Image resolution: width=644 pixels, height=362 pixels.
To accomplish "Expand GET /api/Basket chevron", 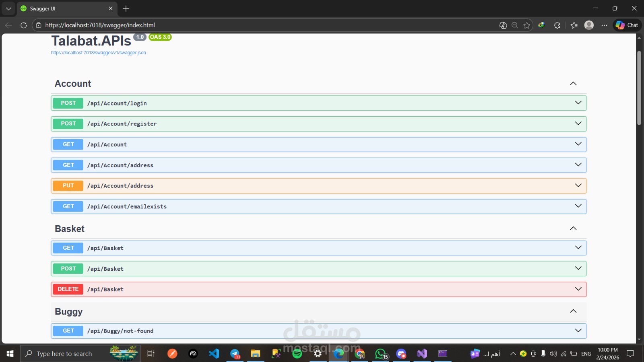I will point(578,247).
